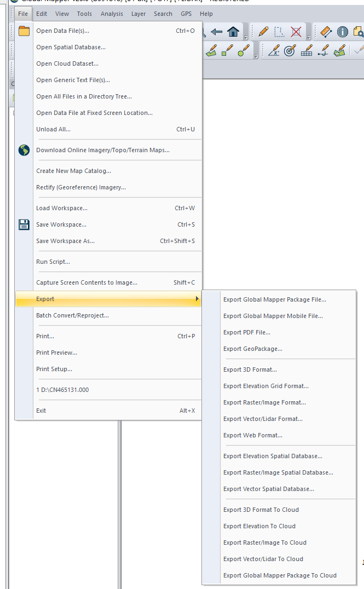
Task: Select the Digitizer pencil tool
Action: click(x=263, y=32)
